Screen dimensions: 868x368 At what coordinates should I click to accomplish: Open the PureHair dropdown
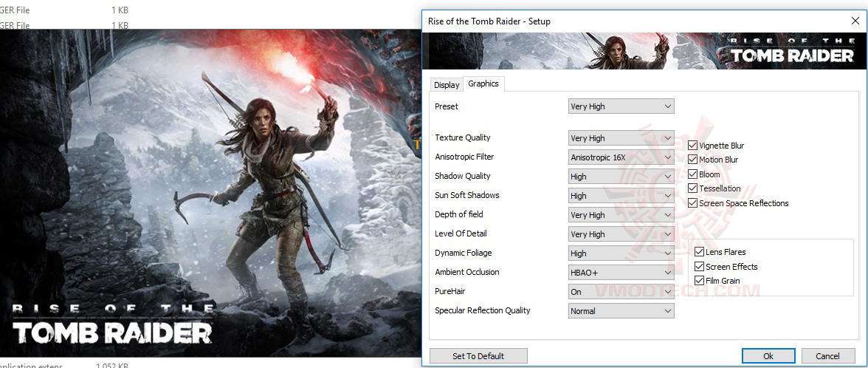(x=621, y=291)
